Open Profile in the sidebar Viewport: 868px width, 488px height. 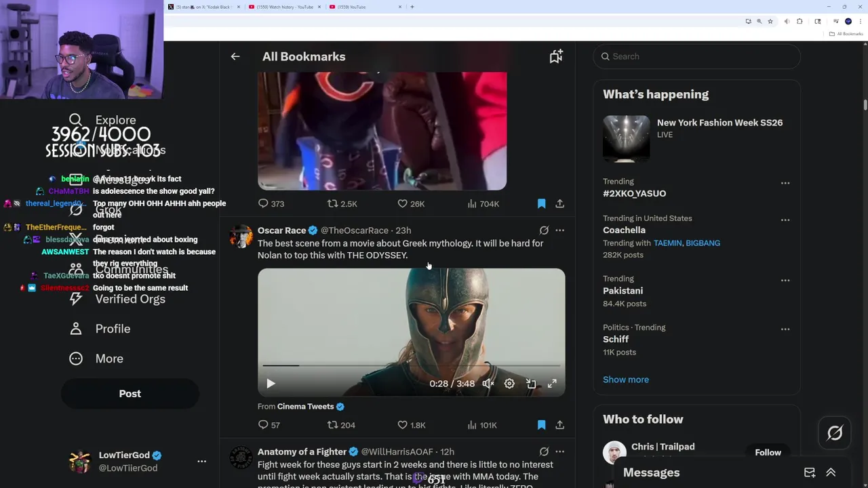pyautogui.click(x=100, y=329)
